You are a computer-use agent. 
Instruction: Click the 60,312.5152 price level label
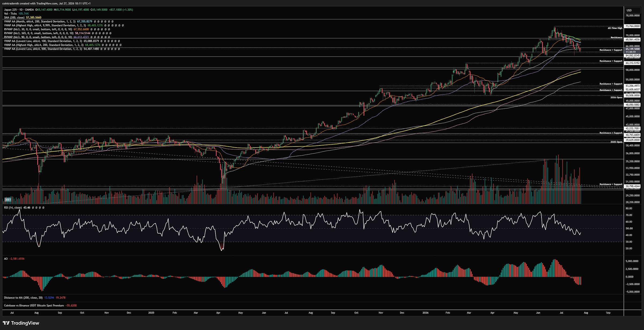[x=633, y=63]
